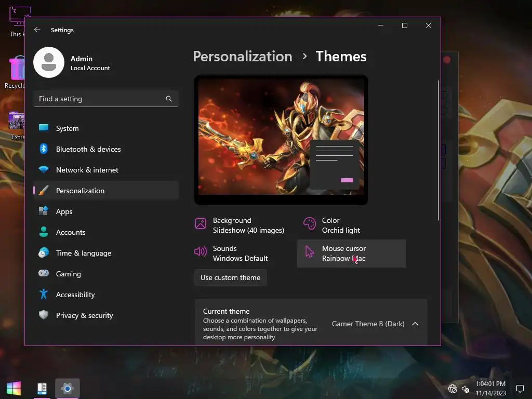Open the notification center icon
Screen dimensions: 532x399
pos(520,389)
